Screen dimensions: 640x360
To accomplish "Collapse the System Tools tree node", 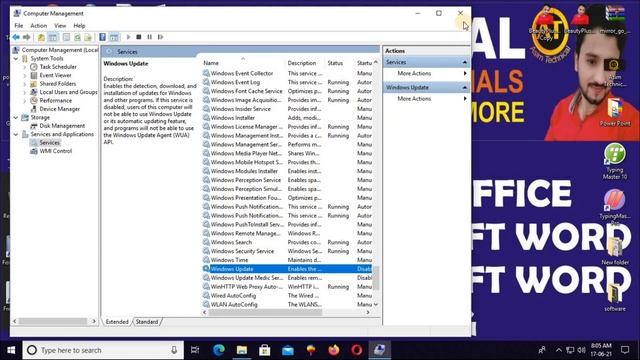I will coord(16,58).
